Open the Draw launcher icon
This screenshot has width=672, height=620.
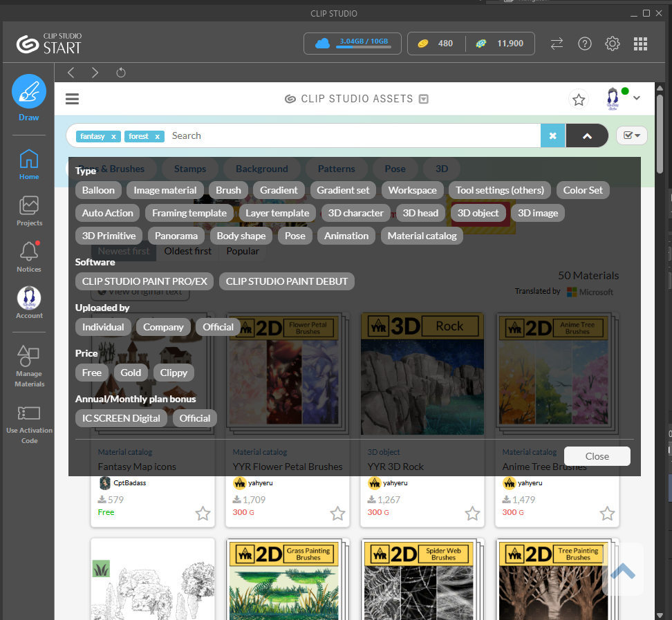coord(29,91)
